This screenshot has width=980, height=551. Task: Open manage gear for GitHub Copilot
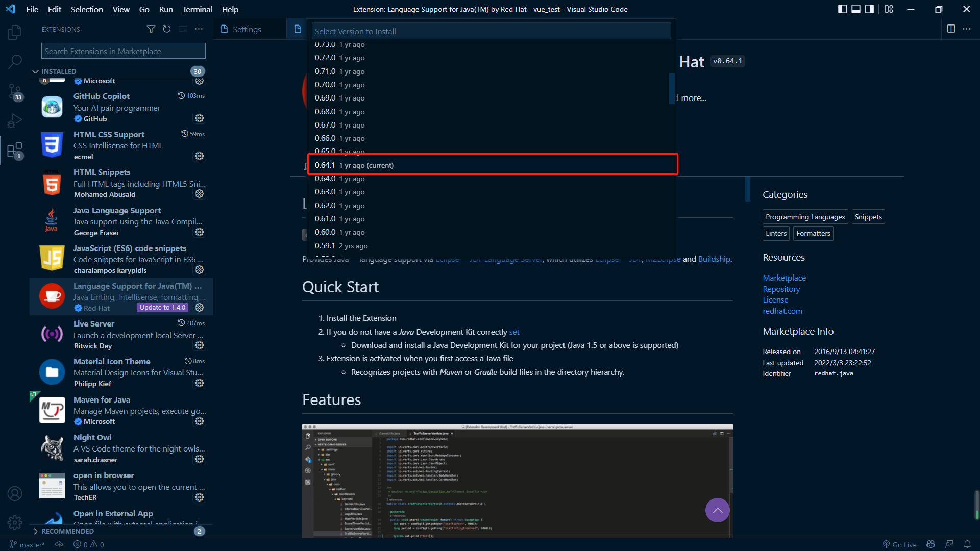tap(200, 118)
